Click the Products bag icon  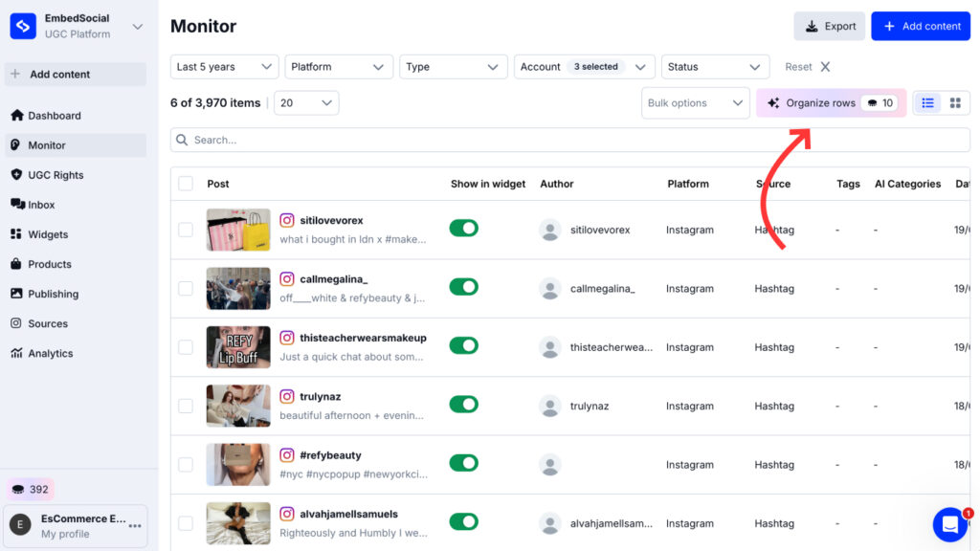(x=16, y=264)
